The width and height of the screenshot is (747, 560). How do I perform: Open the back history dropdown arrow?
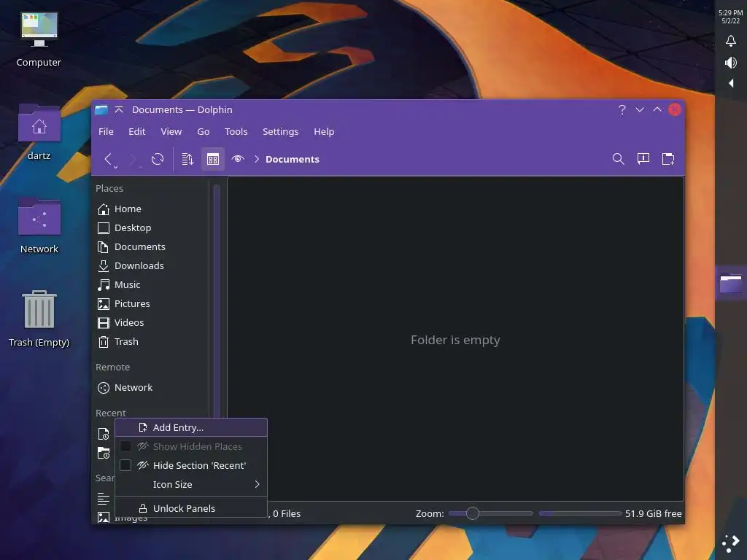click(115, 167)
